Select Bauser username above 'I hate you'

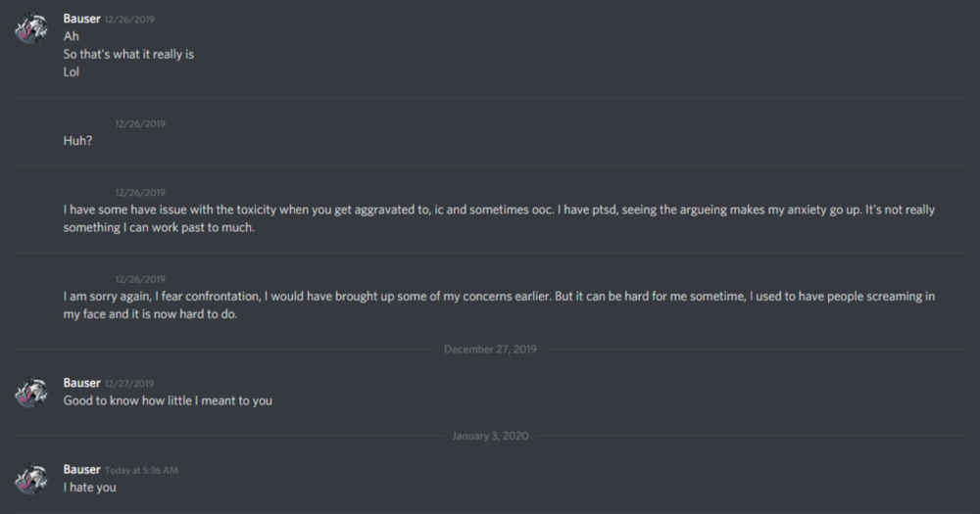[81, 469]
